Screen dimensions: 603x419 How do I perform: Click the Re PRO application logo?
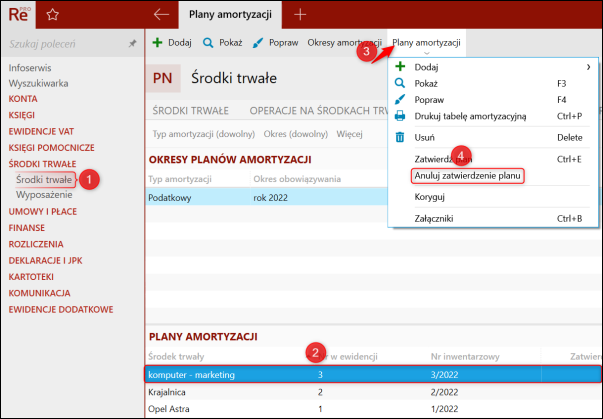[x=19, y=15]
